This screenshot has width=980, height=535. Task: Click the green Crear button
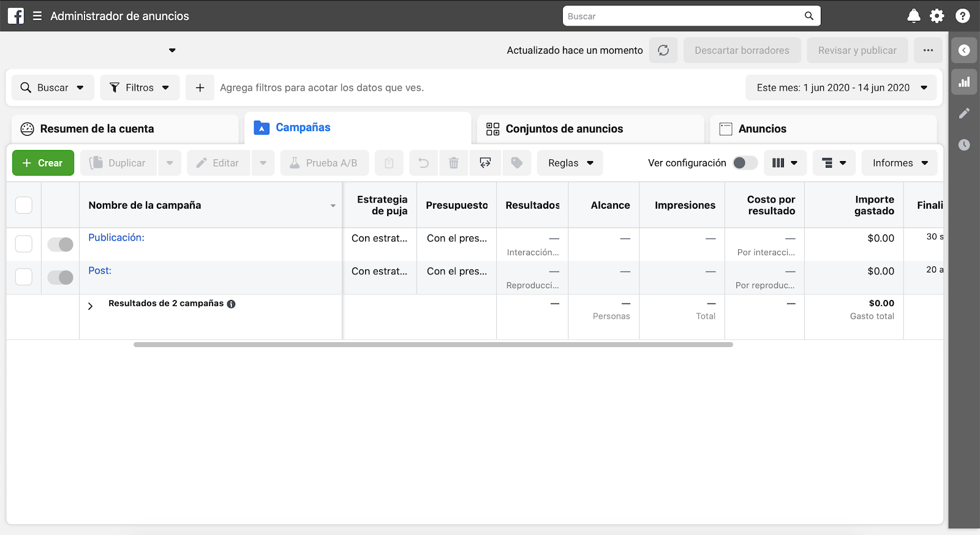click(43, 163)
